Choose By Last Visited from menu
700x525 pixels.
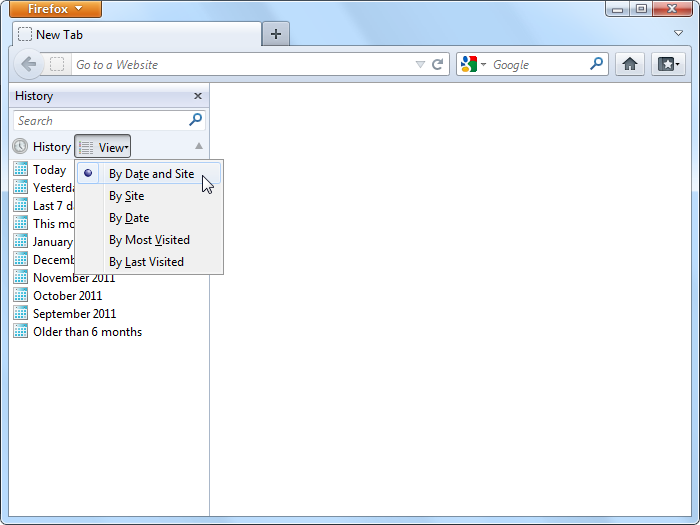[146, 262]
